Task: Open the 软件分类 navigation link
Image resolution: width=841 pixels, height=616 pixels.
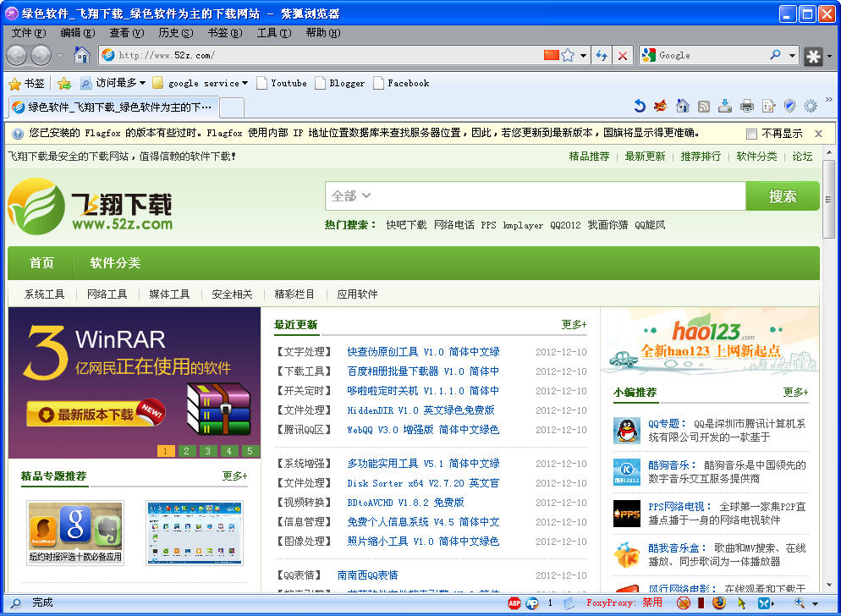Action: (115, 263)
